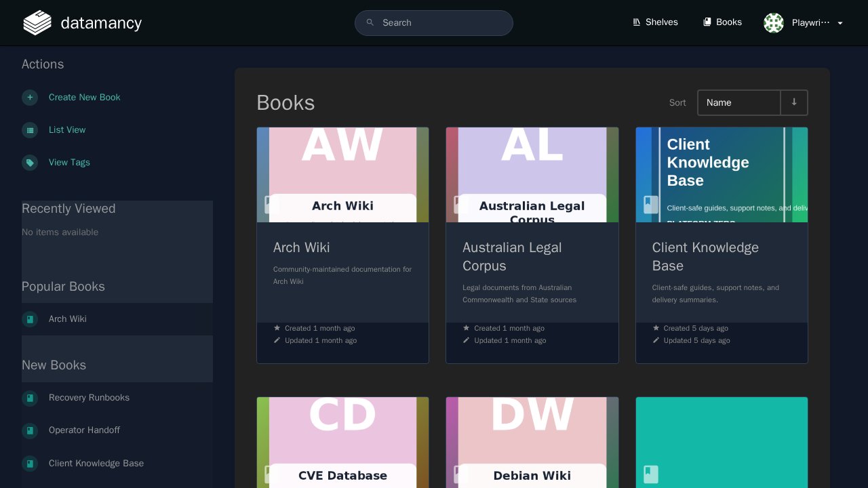This screenshot has width=868, height=488.
Task: Focus the Search input field
Action: pos(434,23)
